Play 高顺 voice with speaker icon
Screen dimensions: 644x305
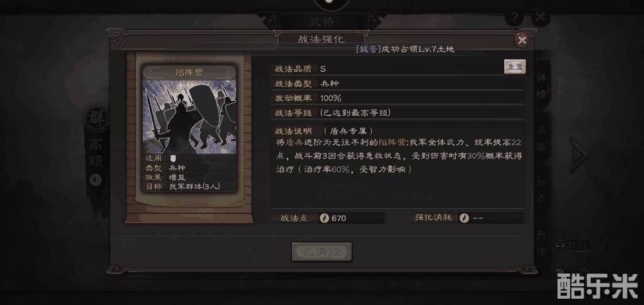pyautogui.click(x=96, y=180)
